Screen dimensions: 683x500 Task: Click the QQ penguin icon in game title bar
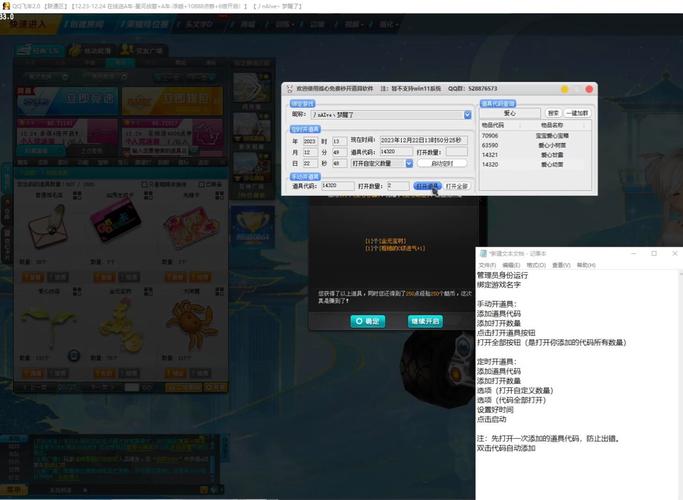[6, 6]
